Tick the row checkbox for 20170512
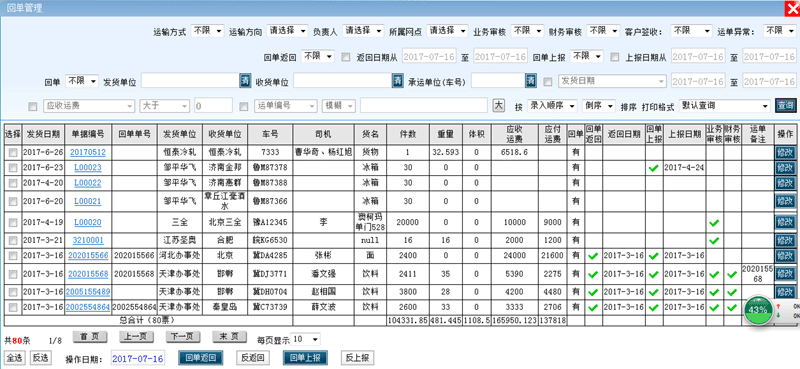 click(x=13, y=152)
